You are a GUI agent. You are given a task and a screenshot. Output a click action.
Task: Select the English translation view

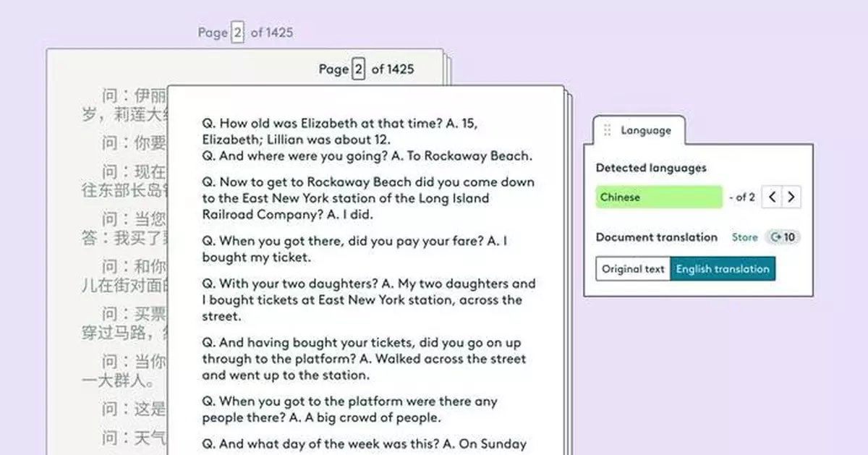tap(722, 269)
